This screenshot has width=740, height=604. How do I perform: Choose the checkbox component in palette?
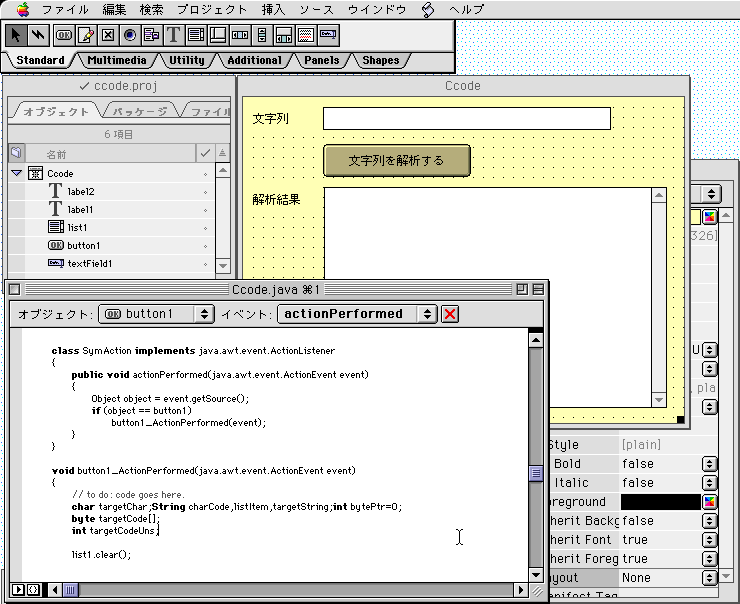point(108,35)
